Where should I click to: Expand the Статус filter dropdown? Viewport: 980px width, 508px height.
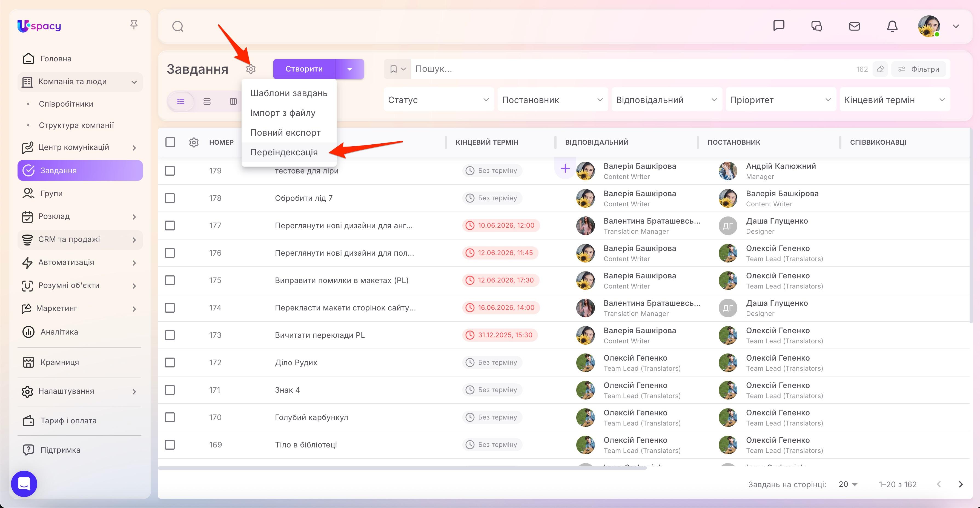coord(439,100)
